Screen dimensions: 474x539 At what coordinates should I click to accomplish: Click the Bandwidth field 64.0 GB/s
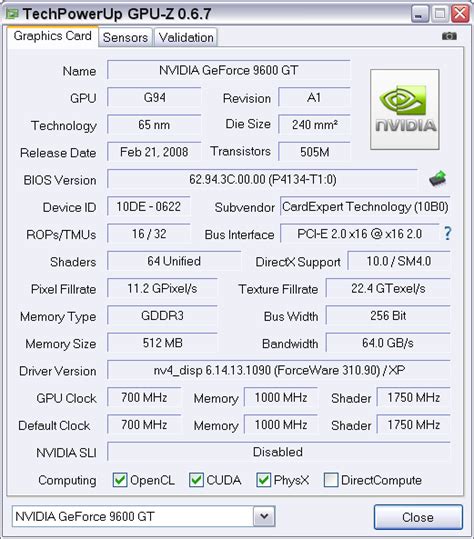[x=388, y=343]
